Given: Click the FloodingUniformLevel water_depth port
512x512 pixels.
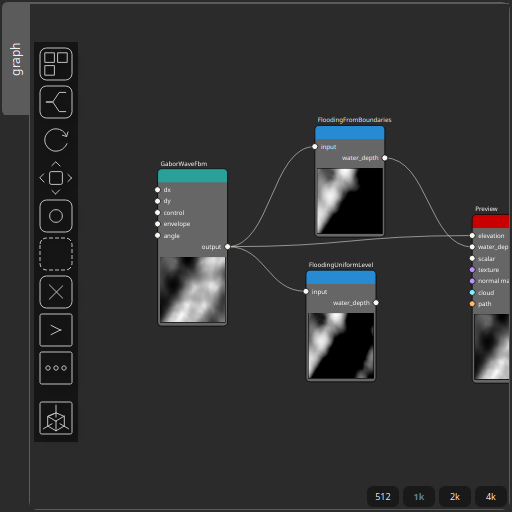Looking at the screenshot, I should (376, 303).
